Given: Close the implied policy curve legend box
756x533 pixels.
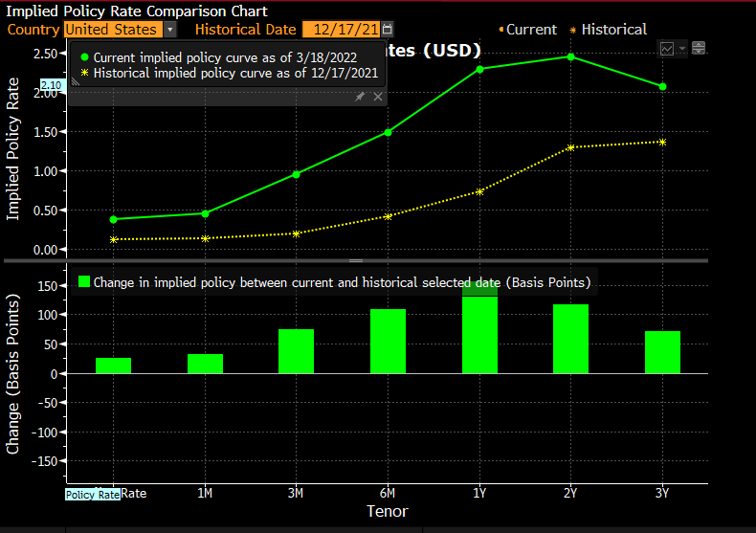Looking at the screenshot, I should [378, 97].
